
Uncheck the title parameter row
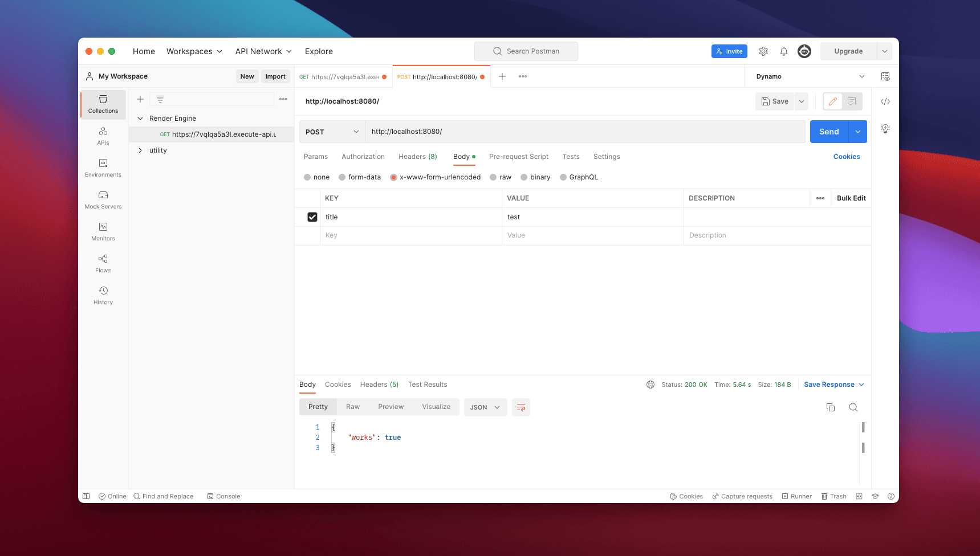(312, 217)
